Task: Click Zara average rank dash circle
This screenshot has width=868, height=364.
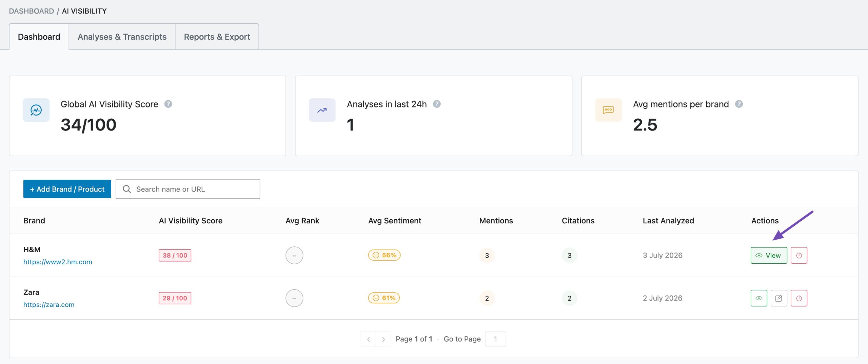Action: pos(294,298)
